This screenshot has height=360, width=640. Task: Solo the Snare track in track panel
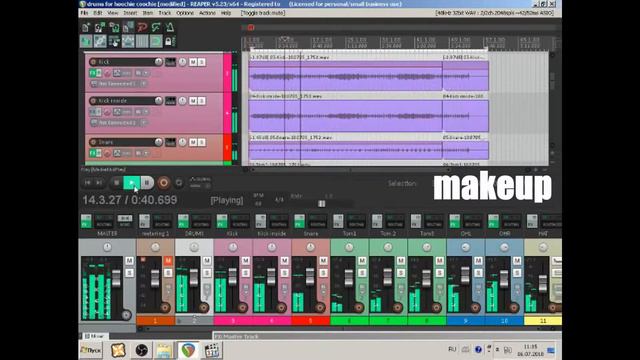tap(202, 142)
